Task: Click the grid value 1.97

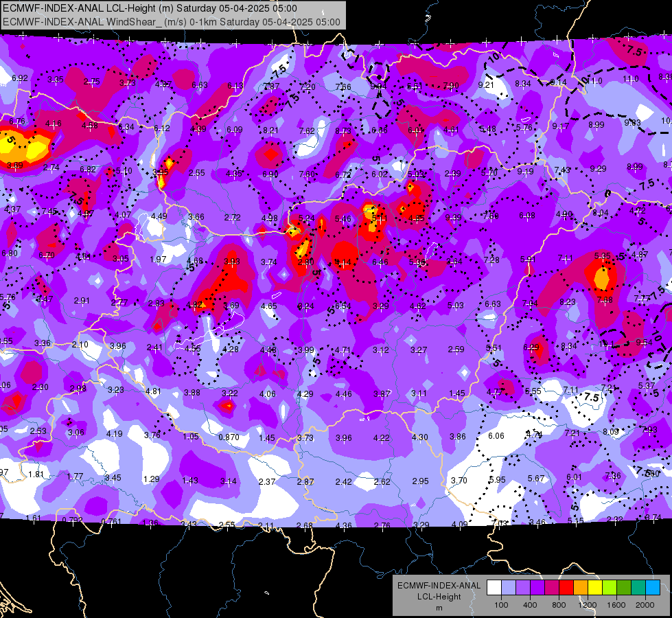Action: click(158, 260)
